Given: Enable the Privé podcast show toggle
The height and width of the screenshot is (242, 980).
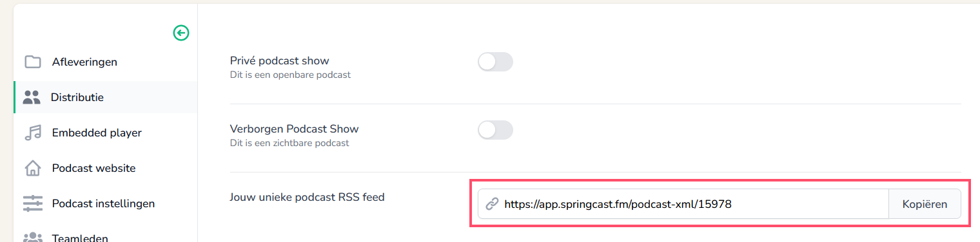Looking at the screenshot, I should pyautogui.click(x=495, y=62).
